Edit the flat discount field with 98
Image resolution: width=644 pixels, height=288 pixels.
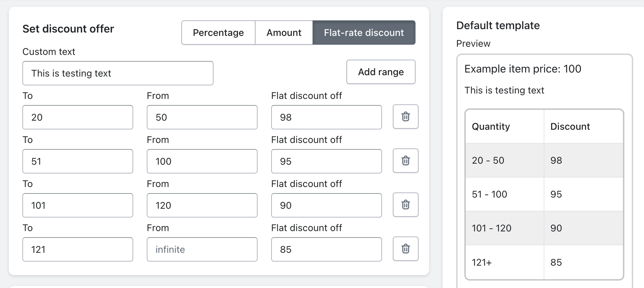coord(326,117)
